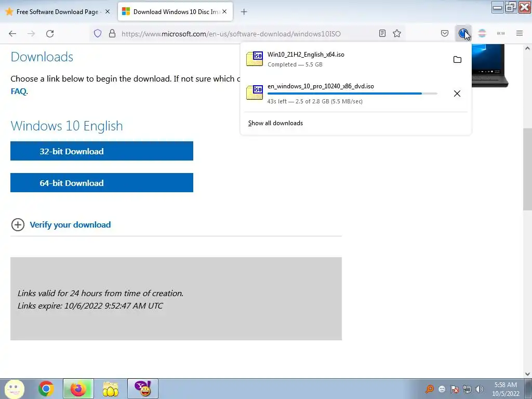This screenshot has width=532, height=399.
Task: Start the 32-bit Download
Action: point(102,151)
